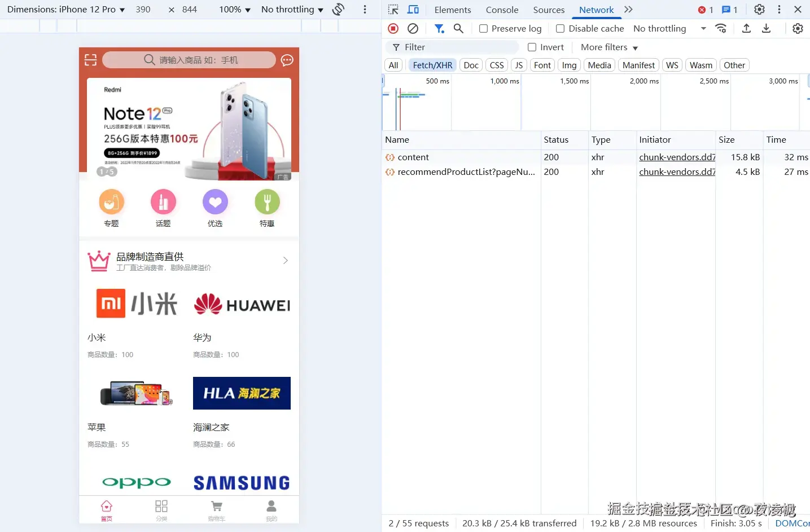This screenshot has height=532, width=810.
Task: Clear the network log icon
Action: point(413,28)
